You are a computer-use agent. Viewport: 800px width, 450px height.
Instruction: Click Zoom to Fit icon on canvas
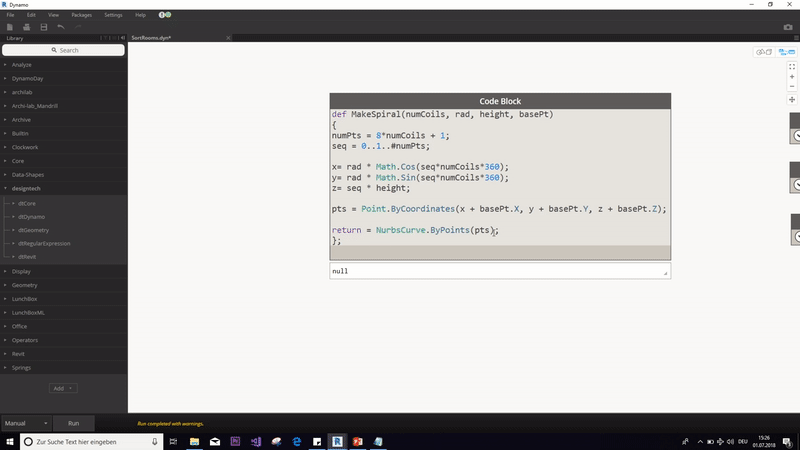pyautogui.click(x=792, y=66)
